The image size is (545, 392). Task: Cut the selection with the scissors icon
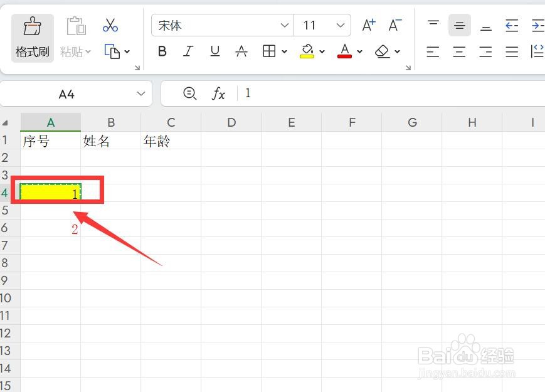pyautogui.click(x=110, y=24)
